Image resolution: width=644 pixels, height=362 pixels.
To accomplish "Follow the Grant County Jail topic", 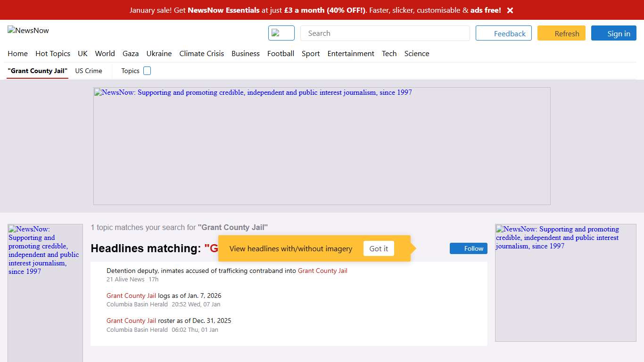I will coord(468,248).
